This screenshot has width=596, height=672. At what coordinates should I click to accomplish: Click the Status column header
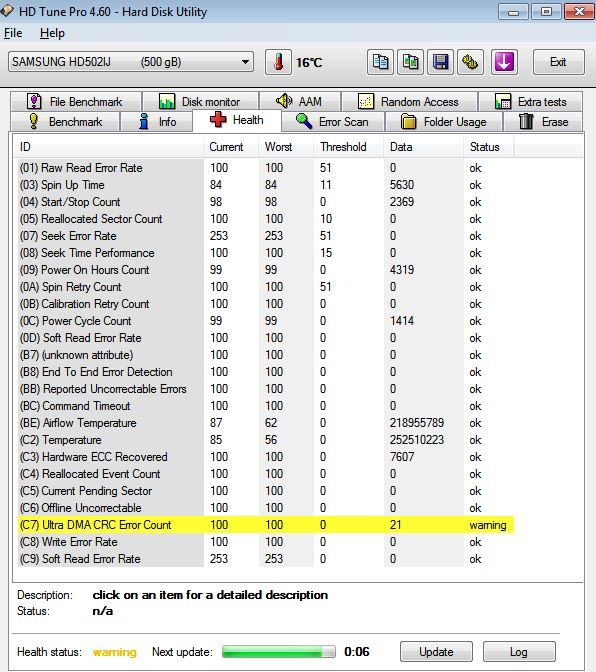click(x=489, y=147)
